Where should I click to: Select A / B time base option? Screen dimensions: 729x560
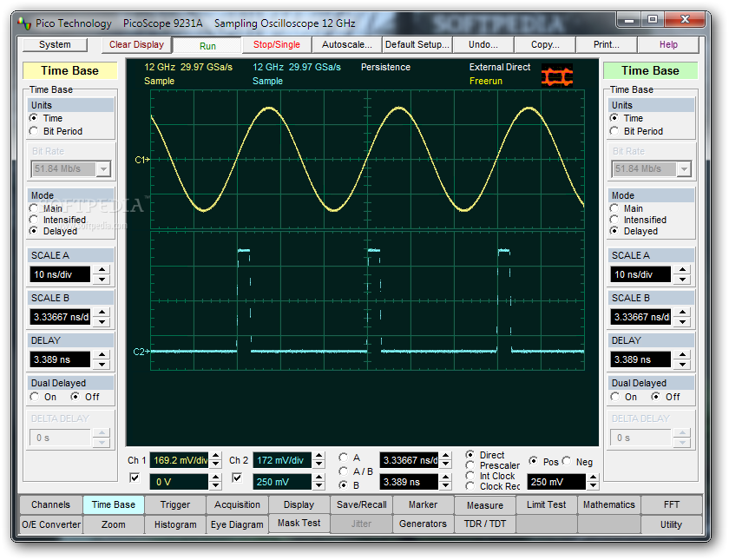tap(344, 471)
